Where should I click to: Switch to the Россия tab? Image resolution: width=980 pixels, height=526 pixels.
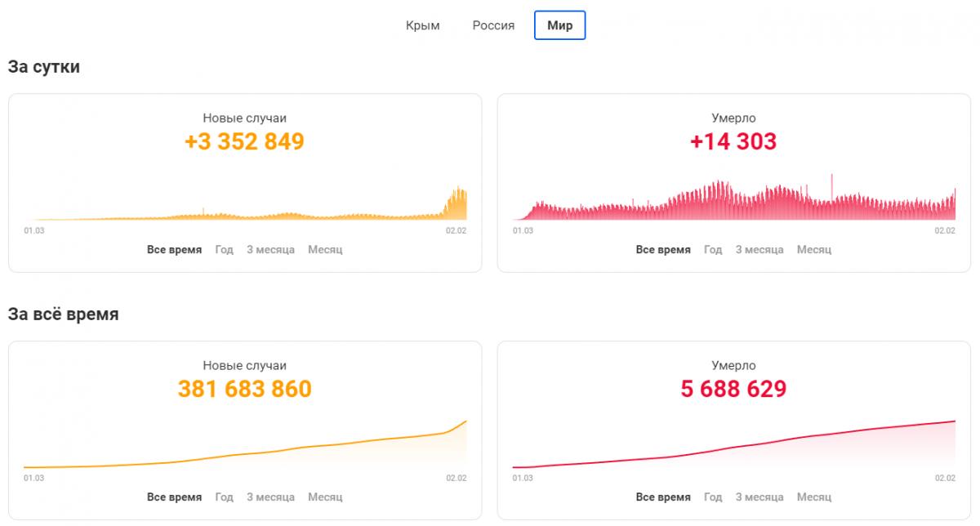click(493, 25)
